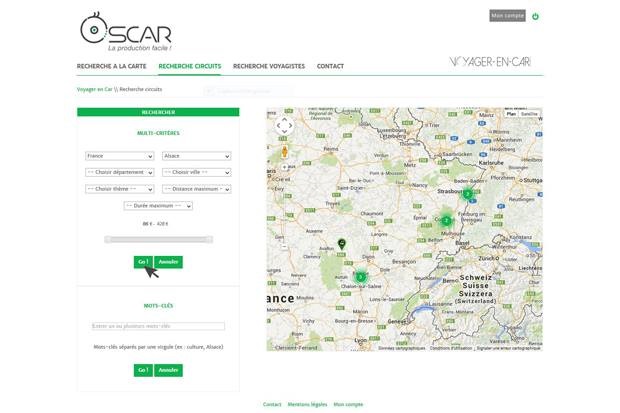Click Signaler une erreur cartographique link

click(x=508, y=348)
